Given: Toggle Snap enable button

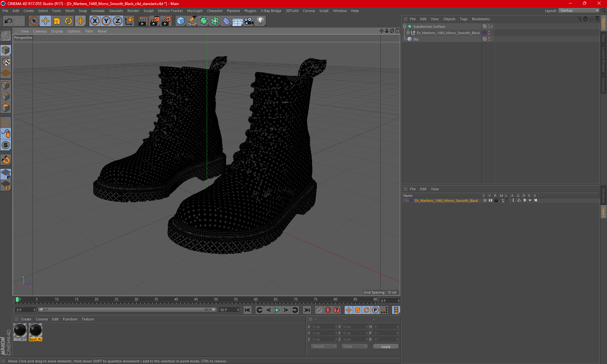Looking at the screenshot, I should click(x=6, y=145).
